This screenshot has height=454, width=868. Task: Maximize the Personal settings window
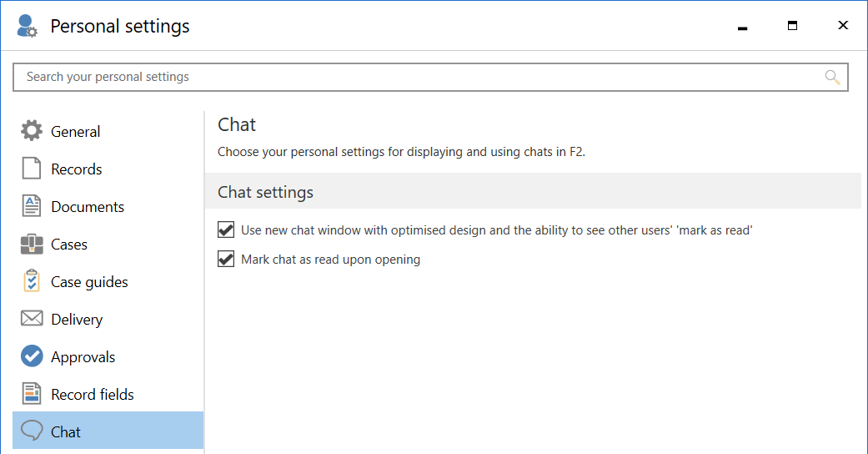pos(792,26)
